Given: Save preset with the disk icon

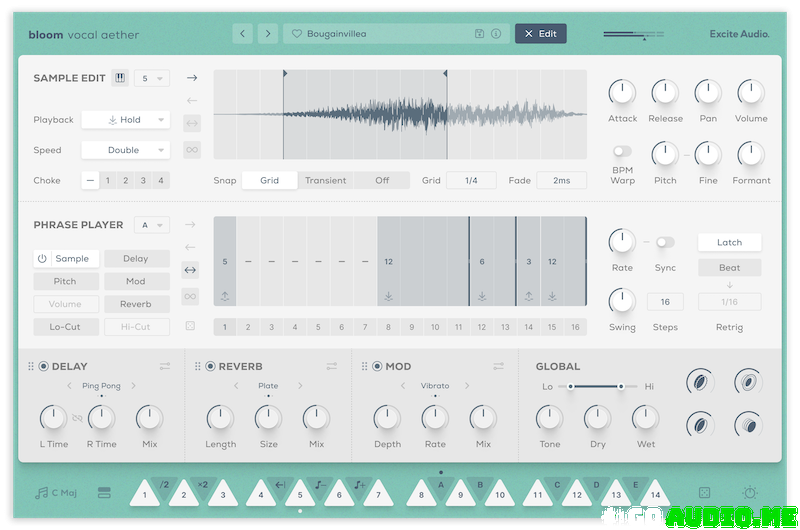Looking at the screenshot, I should coord(479,34).
